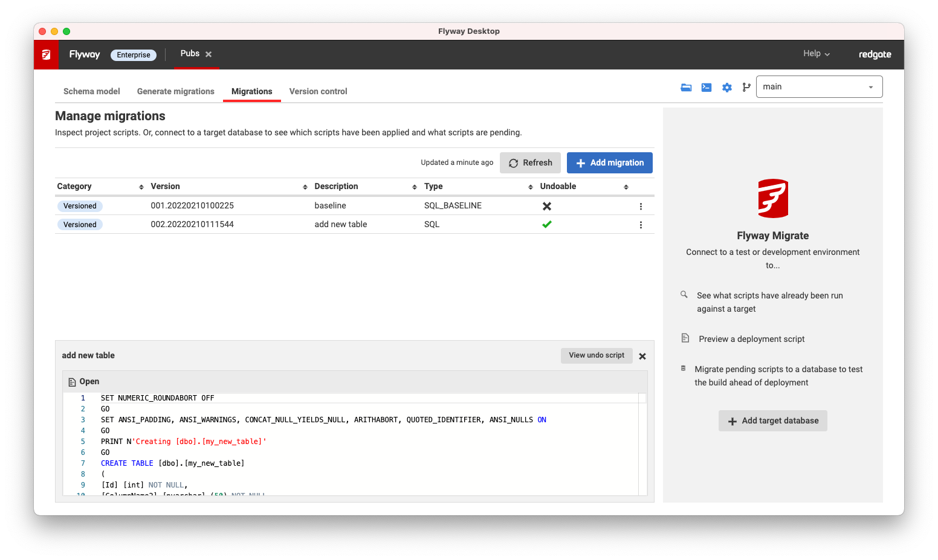Sort by Description column arrows
The image size is (938, 560).
pos(415,187)
